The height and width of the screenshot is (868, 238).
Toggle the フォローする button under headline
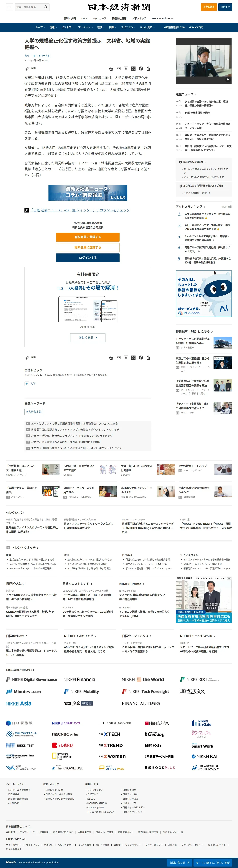click(x=41, y=56)
